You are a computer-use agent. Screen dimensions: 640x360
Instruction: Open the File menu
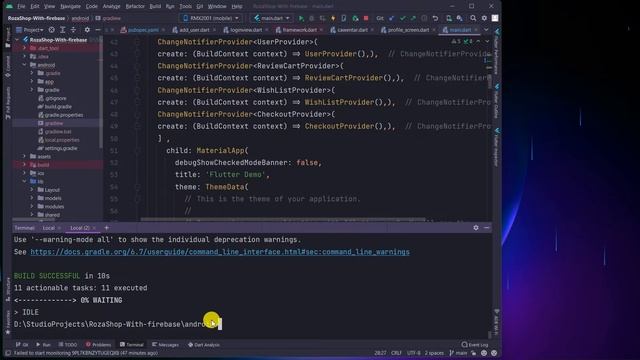click(21, 7)
